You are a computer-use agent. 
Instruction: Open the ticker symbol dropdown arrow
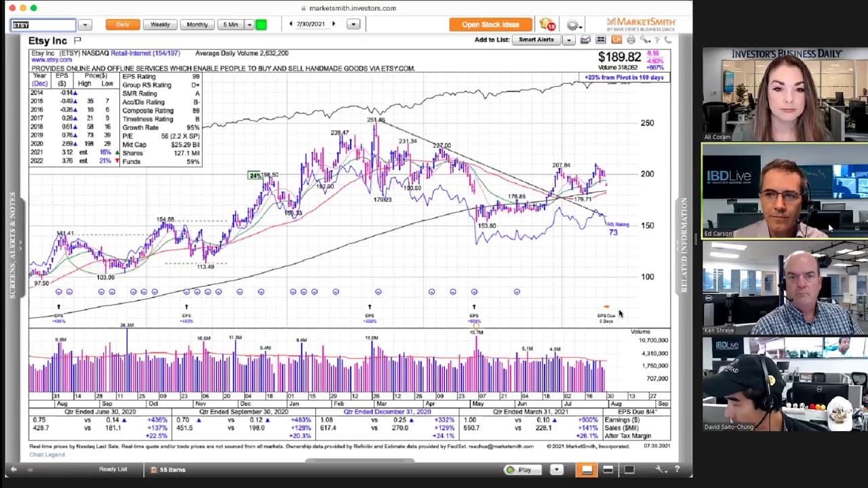85,25
